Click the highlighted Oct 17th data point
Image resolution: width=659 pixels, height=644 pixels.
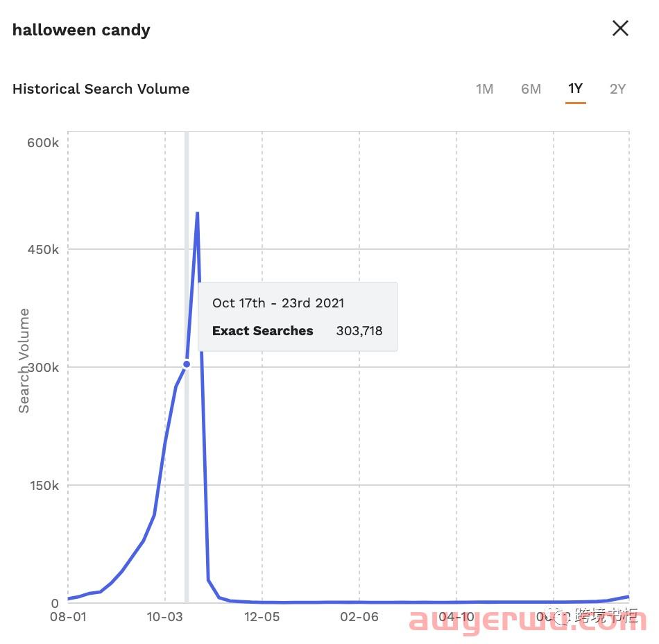tap(187, 364)
